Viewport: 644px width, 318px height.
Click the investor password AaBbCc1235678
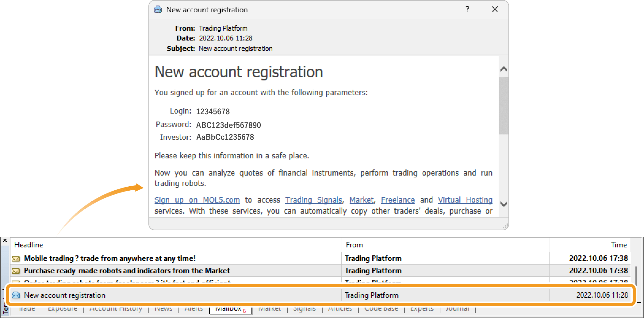click(225, 137)
